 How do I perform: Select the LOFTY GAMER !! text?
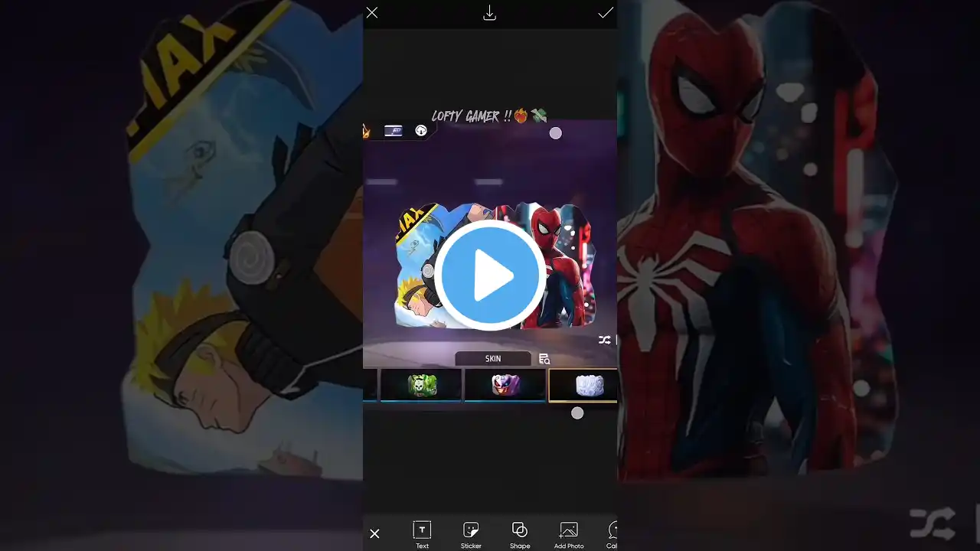489,116
